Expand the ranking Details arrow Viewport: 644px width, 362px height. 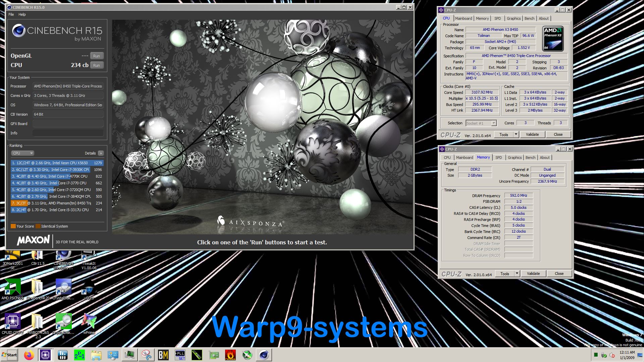point(101,153)
